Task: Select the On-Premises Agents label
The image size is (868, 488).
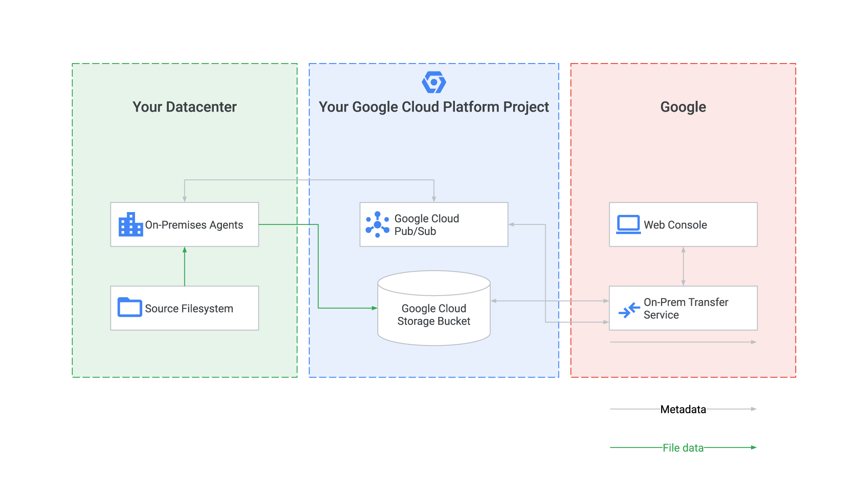Action: [194, 225]
